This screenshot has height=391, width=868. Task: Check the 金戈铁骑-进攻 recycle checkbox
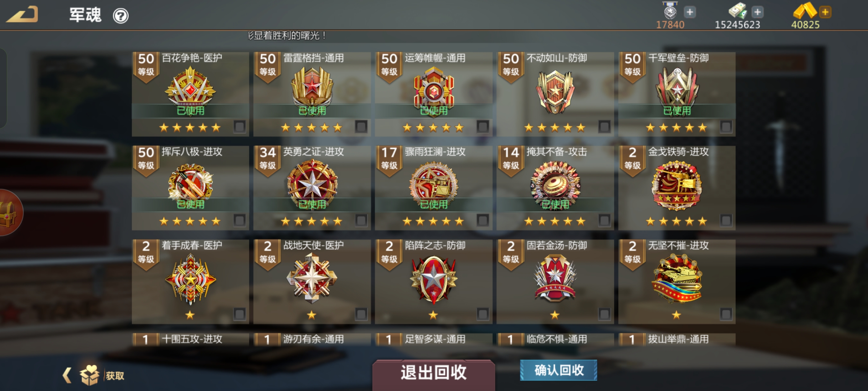coord(726,220)
